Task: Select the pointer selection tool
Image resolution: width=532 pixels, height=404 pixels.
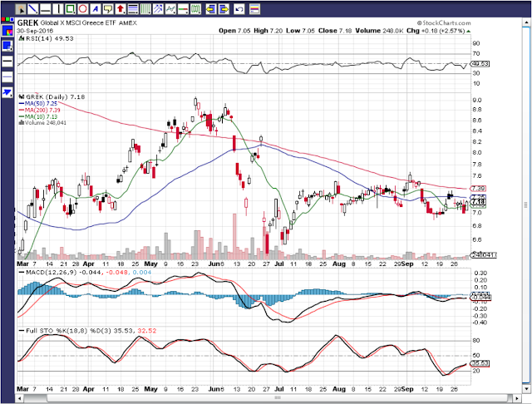Action: coord(21,9)
